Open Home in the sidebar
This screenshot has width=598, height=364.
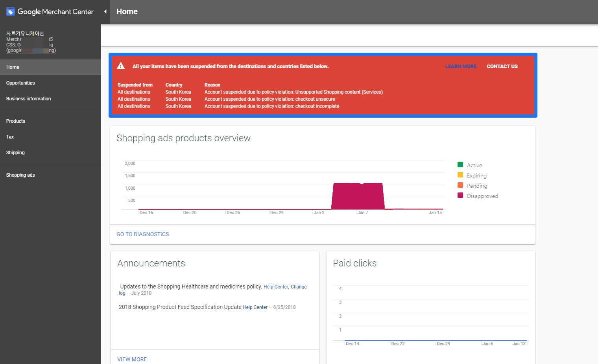click(50, 67)
